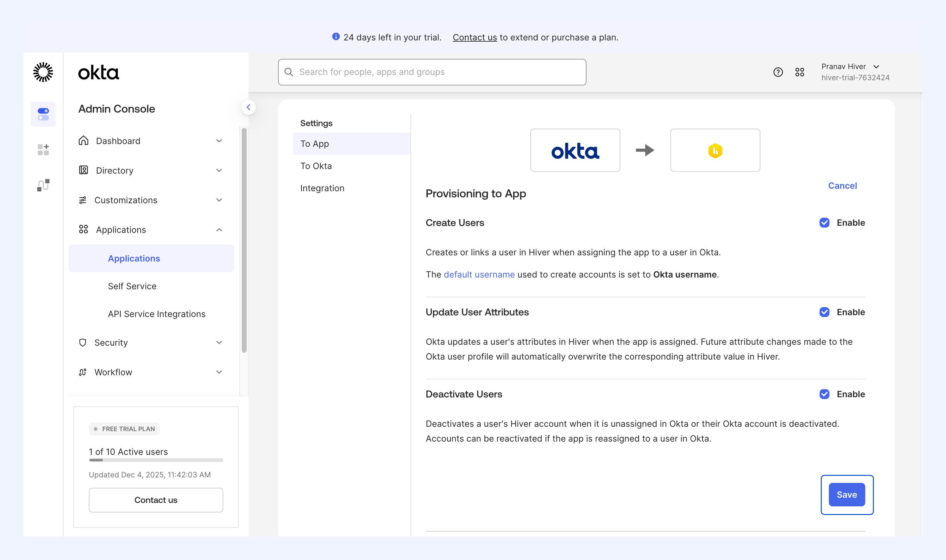Click the Okta sunburst logo icon

tap(43, 72)
